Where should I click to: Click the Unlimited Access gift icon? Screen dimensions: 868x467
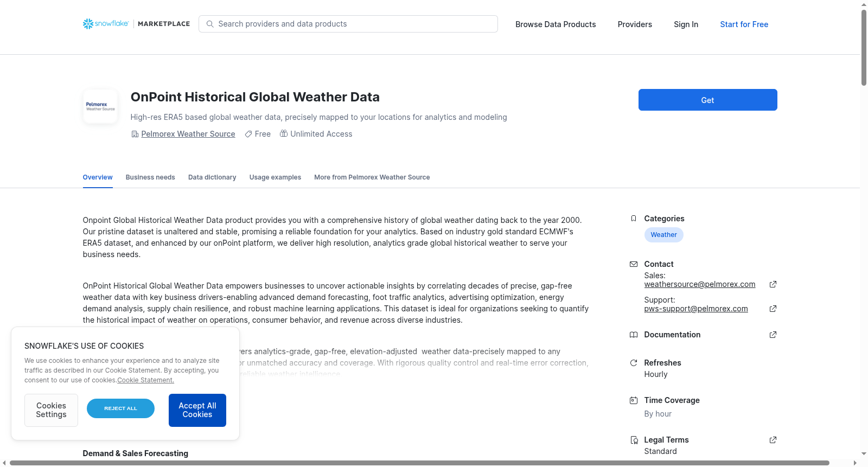coord(284,133)
